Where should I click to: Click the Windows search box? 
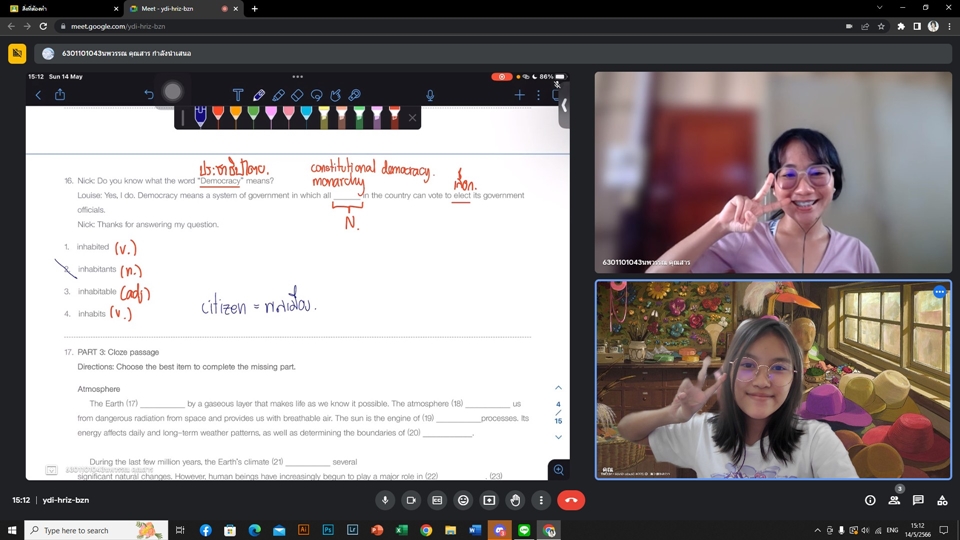[x=96, y=530]
